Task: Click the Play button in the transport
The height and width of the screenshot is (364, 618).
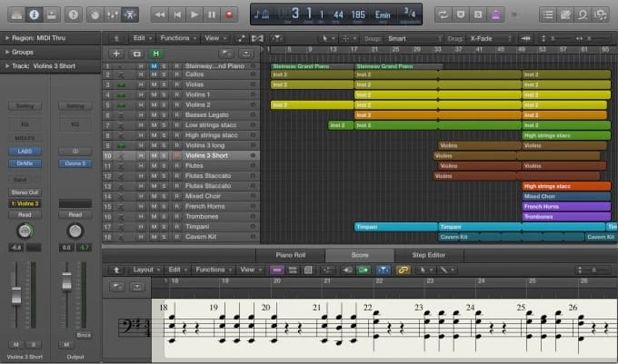Action: 194,15
